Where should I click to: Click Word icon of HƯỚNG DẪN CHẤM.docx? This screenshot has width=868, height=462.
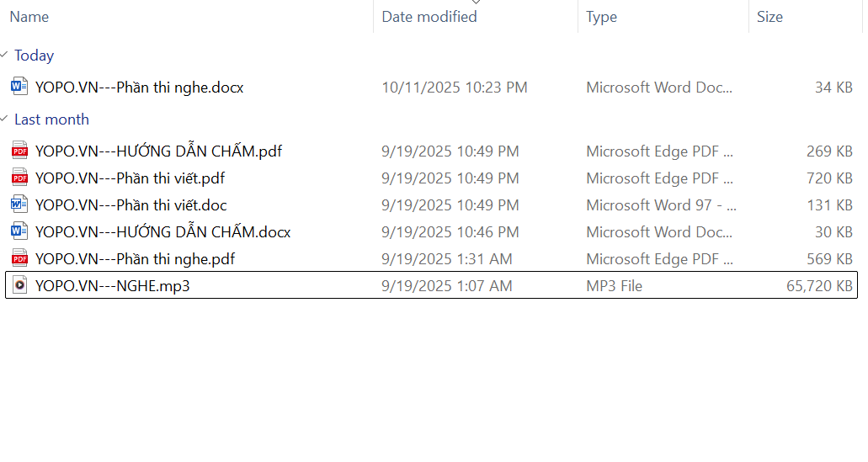coord(19,232)
